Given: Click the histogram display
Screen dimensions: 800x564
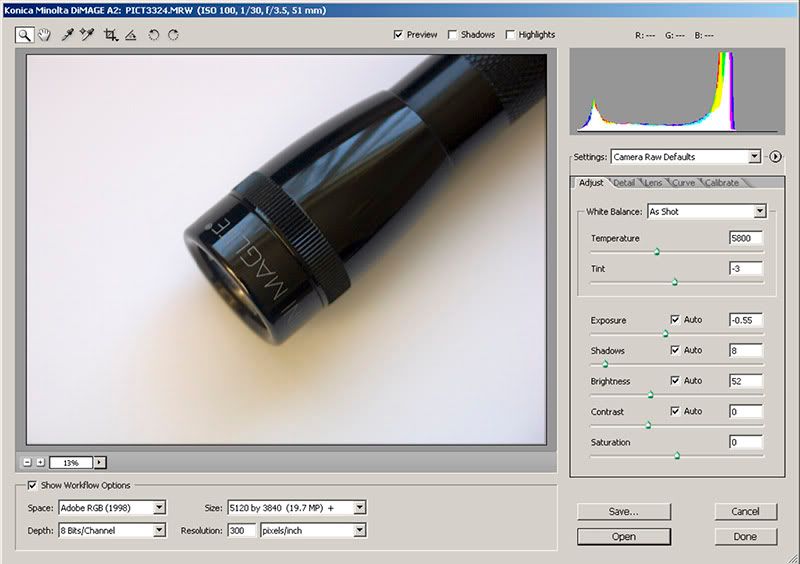Looking at the screenshot, I should point(677,91).
